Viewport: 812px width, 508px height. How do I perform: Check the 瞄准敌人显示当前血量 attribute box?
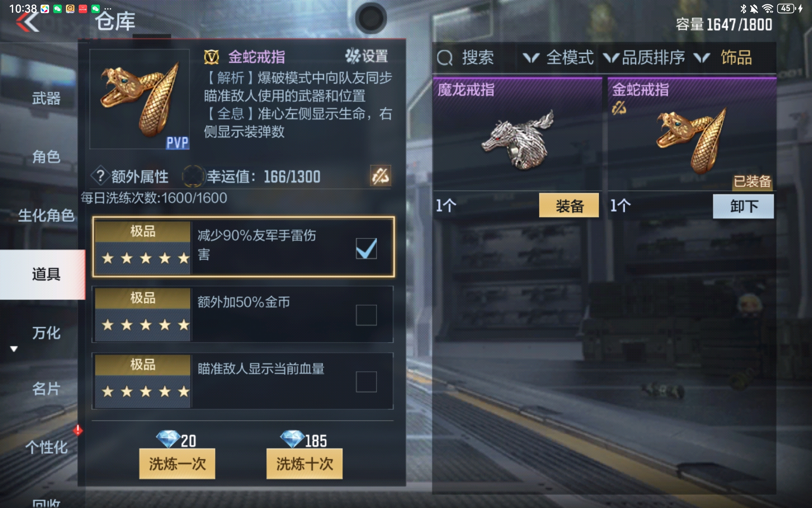(366, 381)
